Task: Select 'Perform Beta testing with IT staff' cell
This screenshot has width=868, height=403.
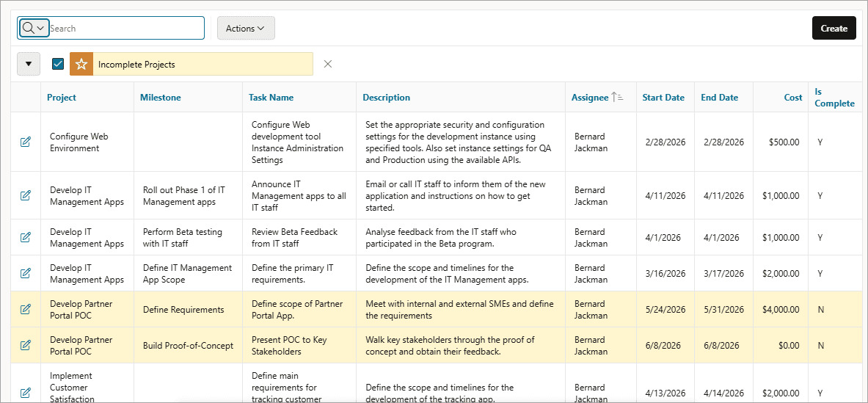Action: click(189, 238)
